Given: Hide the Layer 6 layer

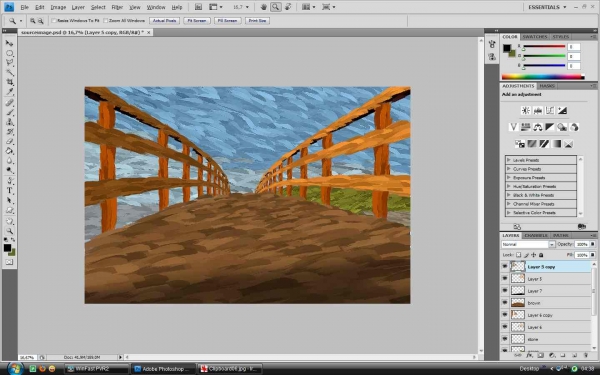Looking at the screenshot, I should pyautogui.click(x=505, y=327).
